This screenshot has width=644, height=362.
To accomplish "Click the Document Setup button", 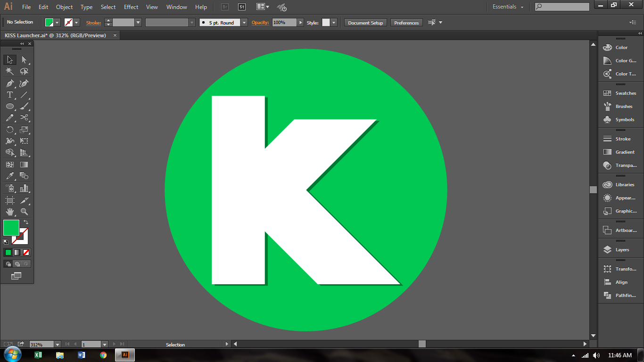I will pyautogui.click(x=365, y=23).
